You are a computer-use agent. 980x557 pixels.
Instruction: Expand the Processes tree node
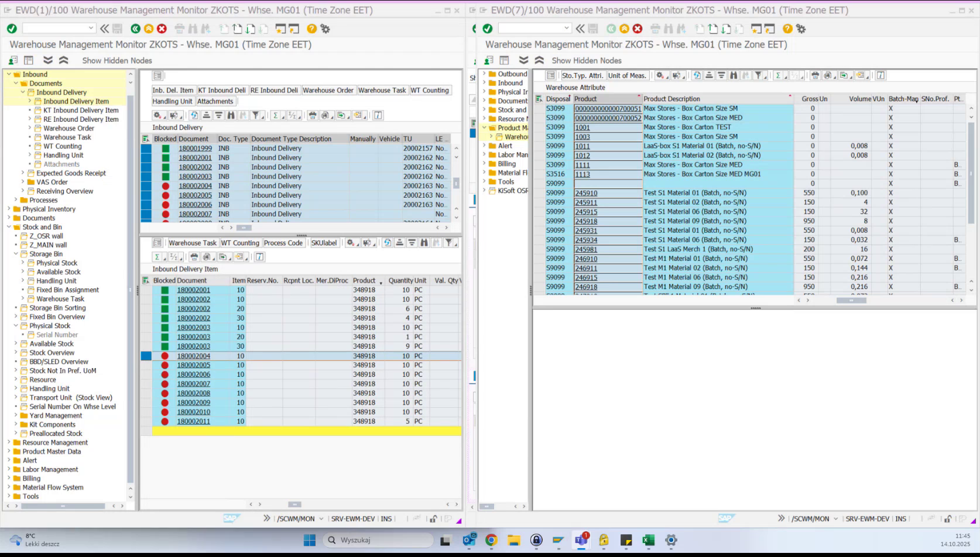[x=17, y=200]
